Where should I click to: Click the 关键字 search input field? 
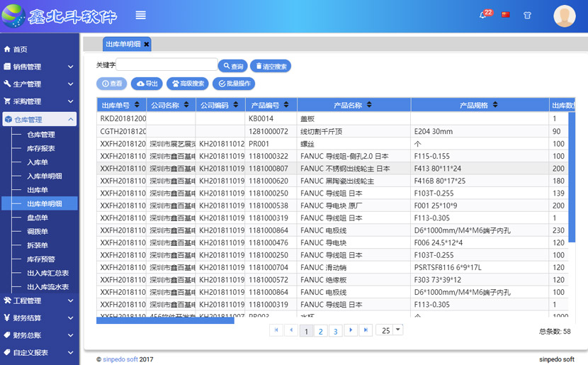166,65
